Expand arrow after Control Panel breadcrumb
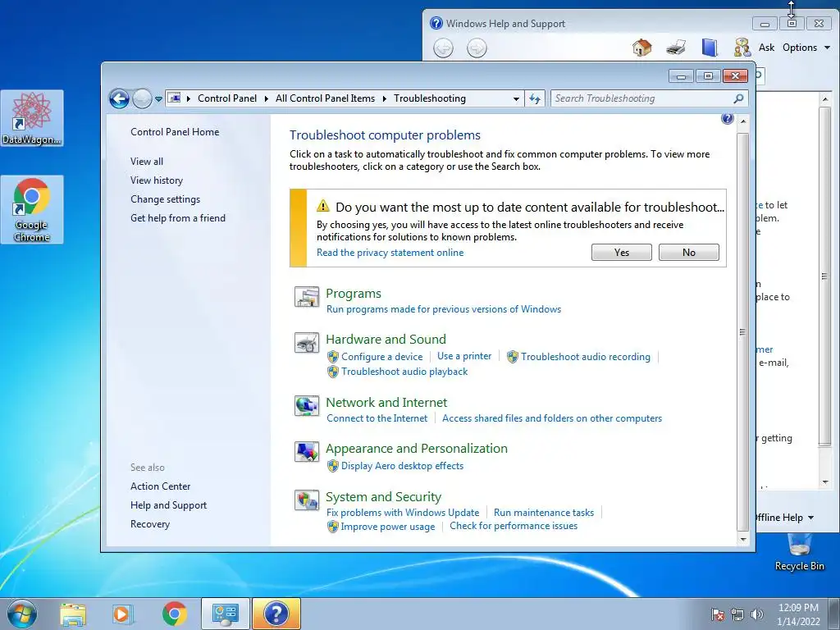Image resolution: width=840 pixels, height=630 pixels. click(x=267, y=98)
